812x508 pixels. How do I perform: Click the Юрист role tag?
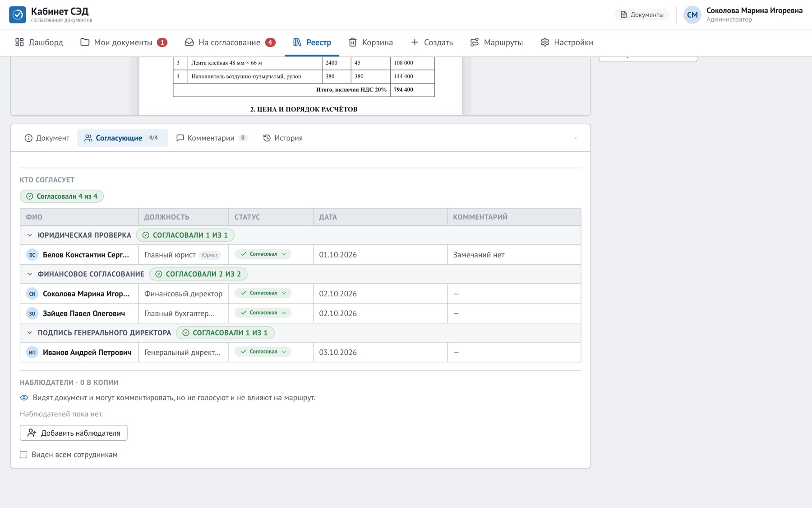click(210, 255)
